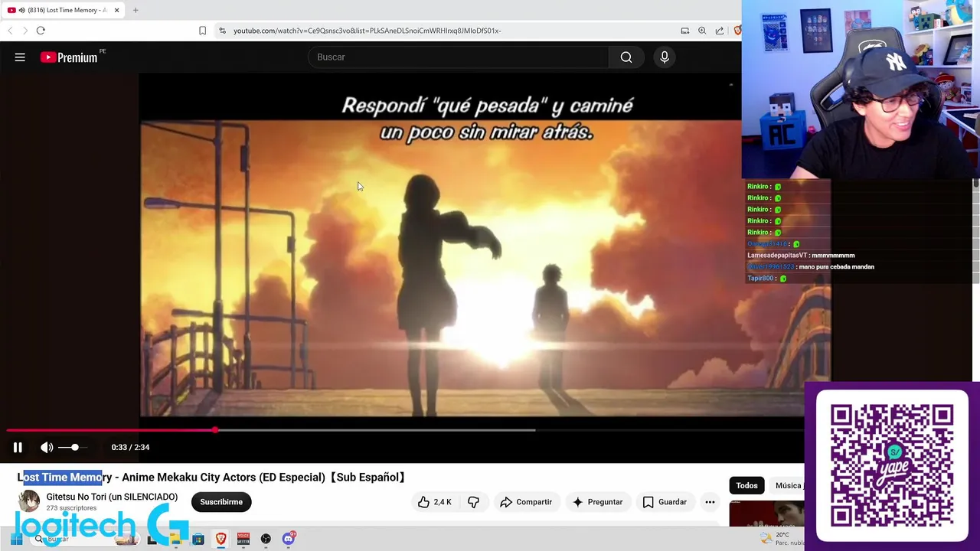Pause the video with the pause button
Image resolution: width=980 pixels, height=551 pixels.
[18, 447]
